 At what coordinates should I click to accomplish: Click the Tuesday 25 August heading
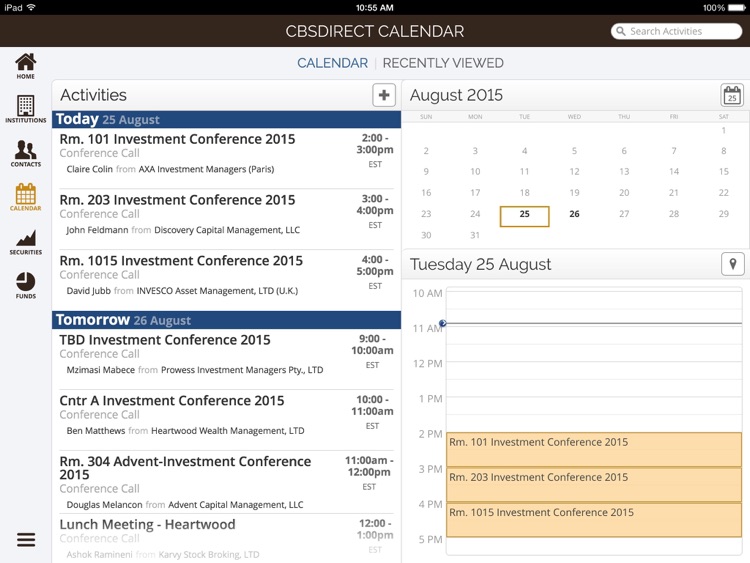(x=480, y=264)
